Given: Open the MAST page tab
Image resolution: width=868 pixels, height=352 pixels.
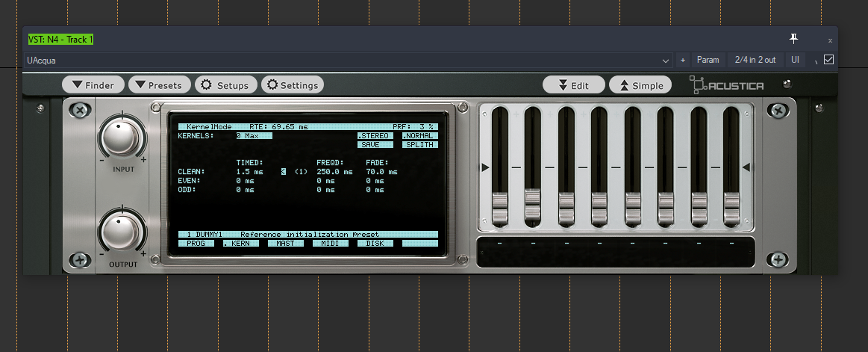Looking at the screenshot, I should [x=286, y=244].
